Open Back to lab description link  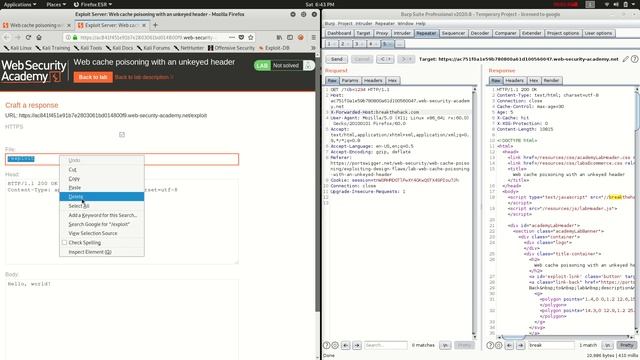tap(144, 77)
